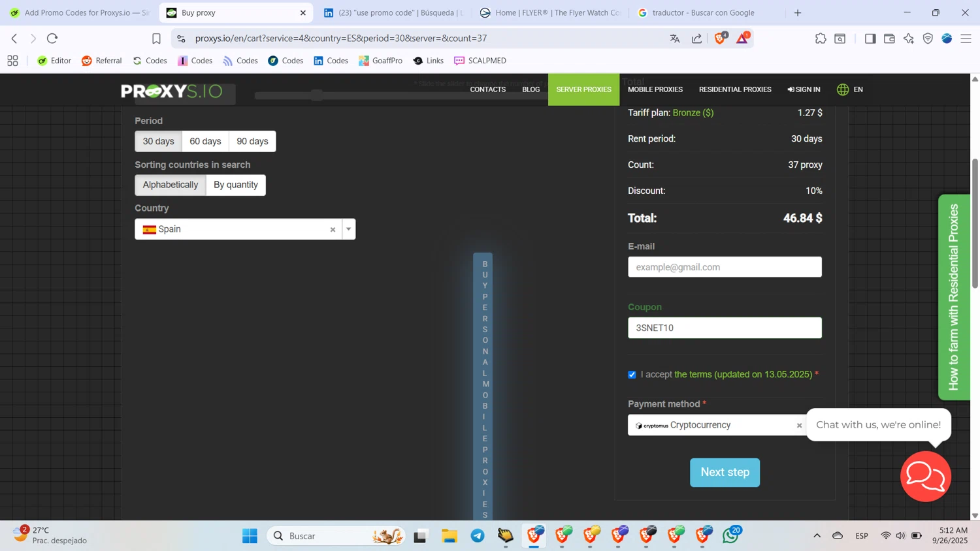
Task: Open the GoaffPro bookmark
Action: tap(381, 61)
